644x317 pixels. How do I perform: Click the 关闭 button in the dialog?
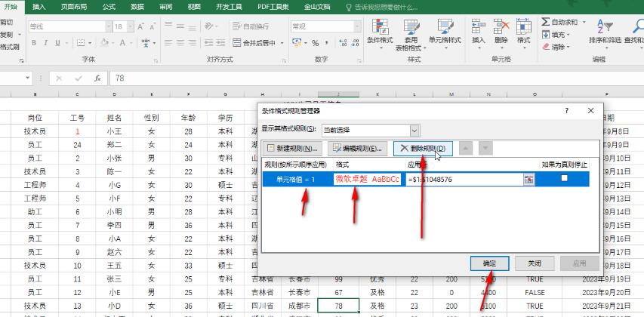click(535, 263)
